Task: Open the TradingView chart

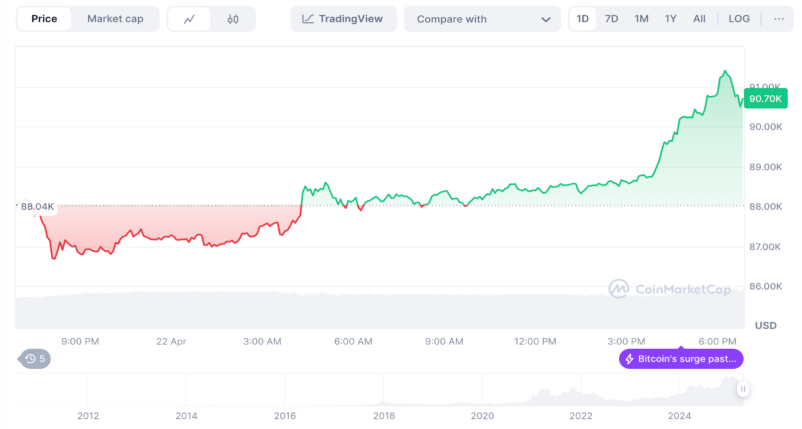Action: click(344, 19)
